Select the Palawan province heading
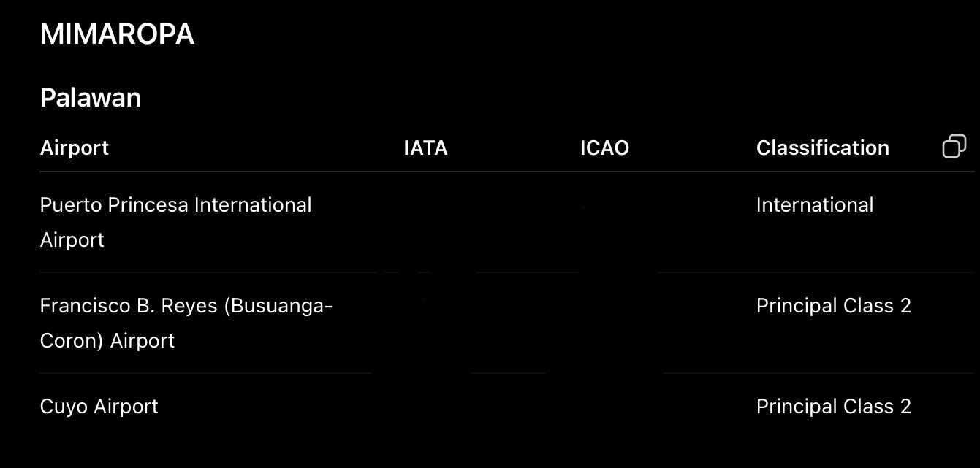 click(x=91, y=98)
